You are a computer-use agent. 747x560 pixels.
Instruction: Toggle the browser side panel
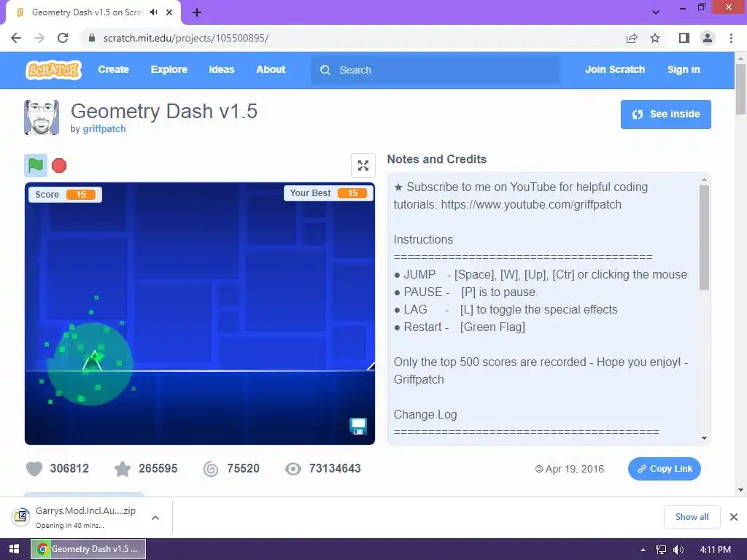coord(684,38)
